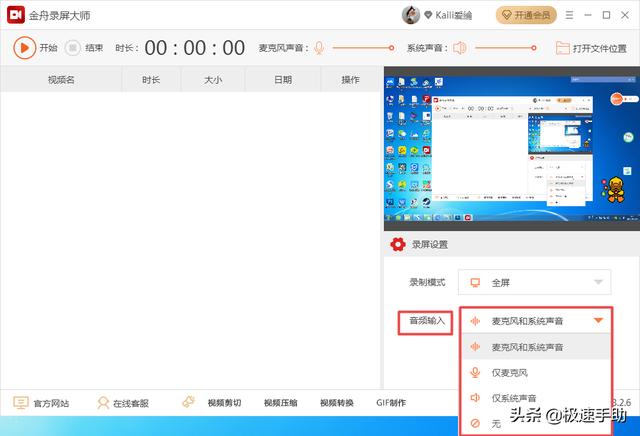This screenshot has width=640, height=436.
Task: Click 打开文件位置 text button
Action: point(600,49)
